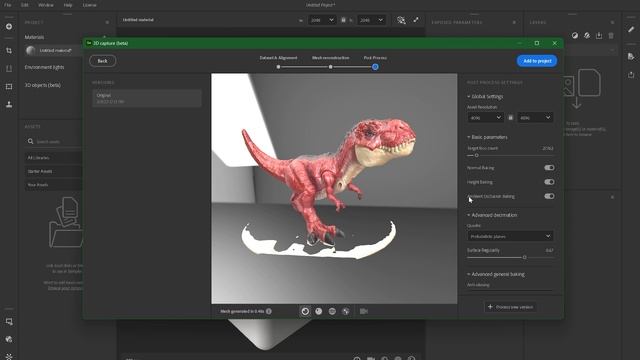
Task: Click the pencil icon in right sidebar
Action: [631, 29]
